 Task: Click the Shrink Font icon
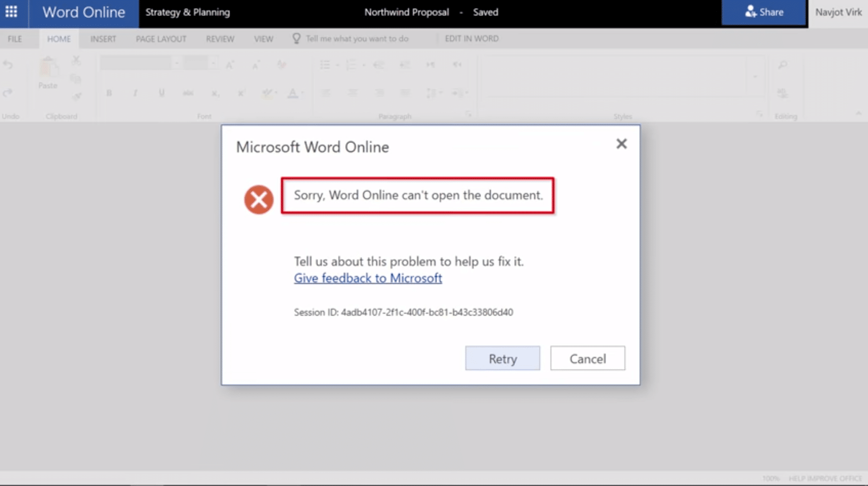pyautogui.click(x=256, y=65)
